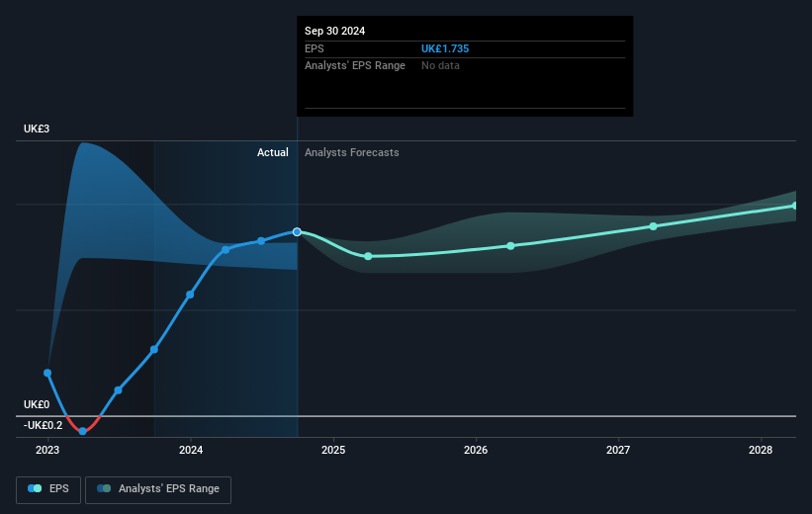Screen dimensions: 812x514
Task: Toggle the EPS legend button
Action: (x=48, y=489)
